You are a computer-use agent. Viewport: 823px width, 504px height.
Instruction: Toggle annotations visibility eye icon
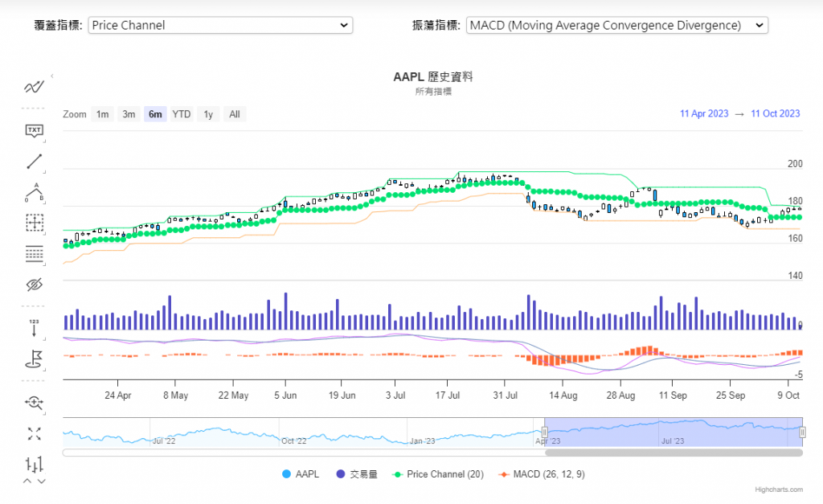[x=34, y=285]
